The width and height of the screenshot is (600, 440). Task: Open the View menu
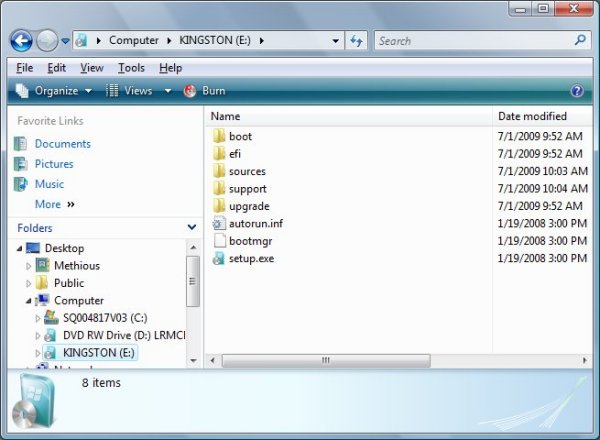pyautogui.click(x=91, y=68)
